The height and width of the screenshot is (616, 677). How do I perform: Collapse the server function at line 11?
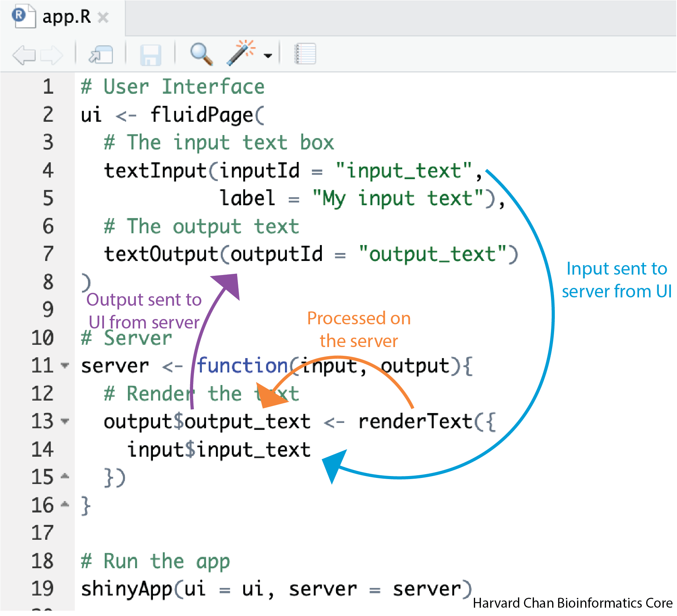[x=65, y=366]
